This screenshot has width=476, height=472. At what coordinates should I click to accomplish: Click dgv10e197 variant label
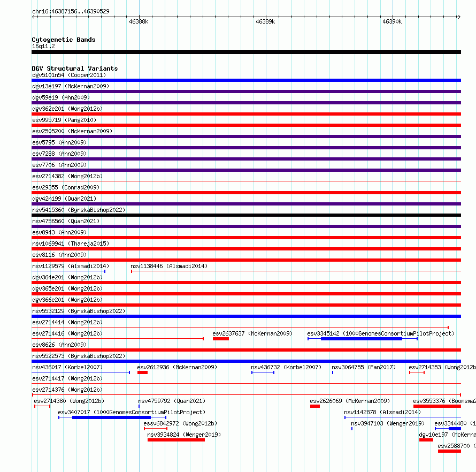coord(447,435)
